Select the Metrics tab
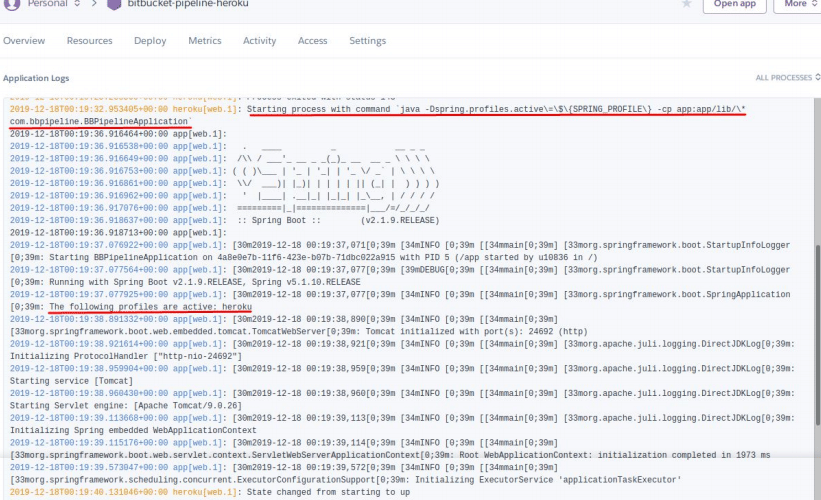The image size is (821, 500). pyautogui.click(x=205, y=41)
